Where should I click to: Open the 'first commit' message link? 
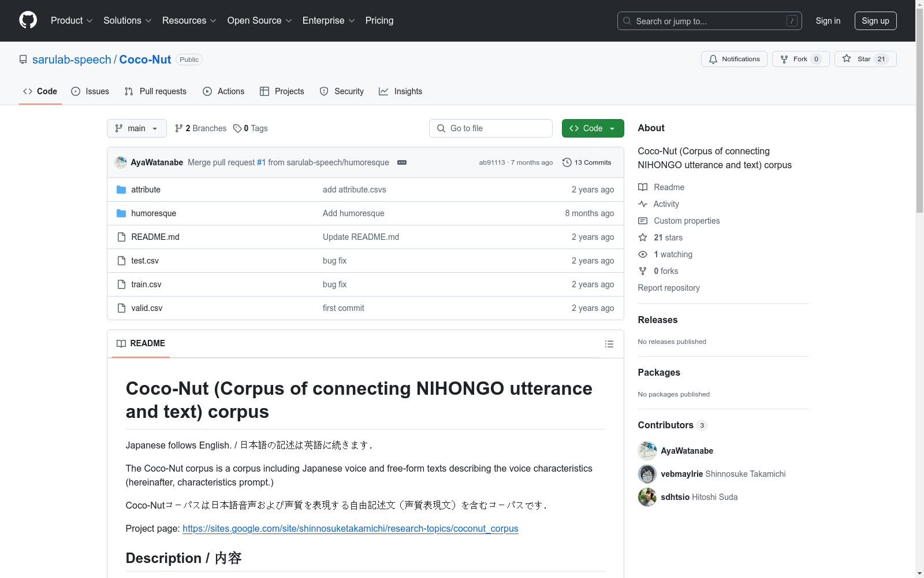[344, 308]
